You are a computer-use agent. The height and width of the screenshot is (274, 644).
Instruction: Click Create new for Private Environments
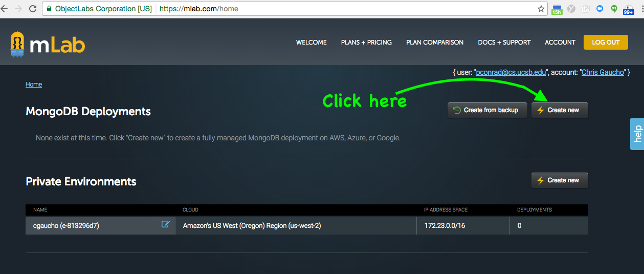(560, 180)
